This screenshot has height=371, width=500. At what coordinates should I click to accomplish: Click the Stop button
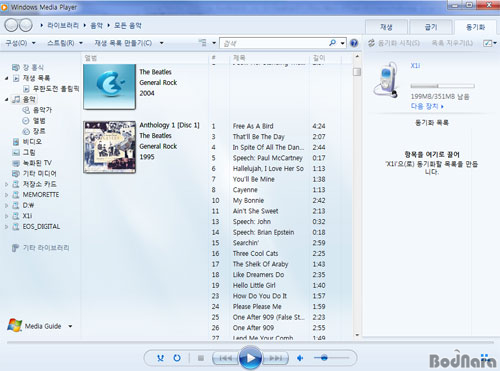201,358
